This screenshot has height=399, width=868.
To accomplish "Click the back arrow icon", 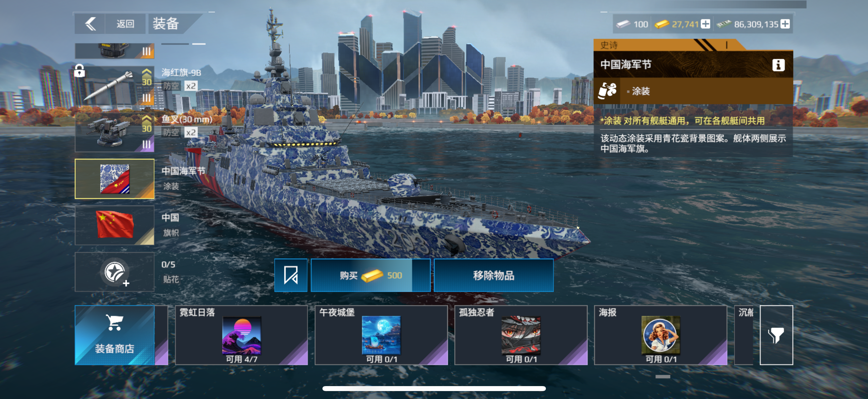I will pyautogui.click(x=90, y=24).
